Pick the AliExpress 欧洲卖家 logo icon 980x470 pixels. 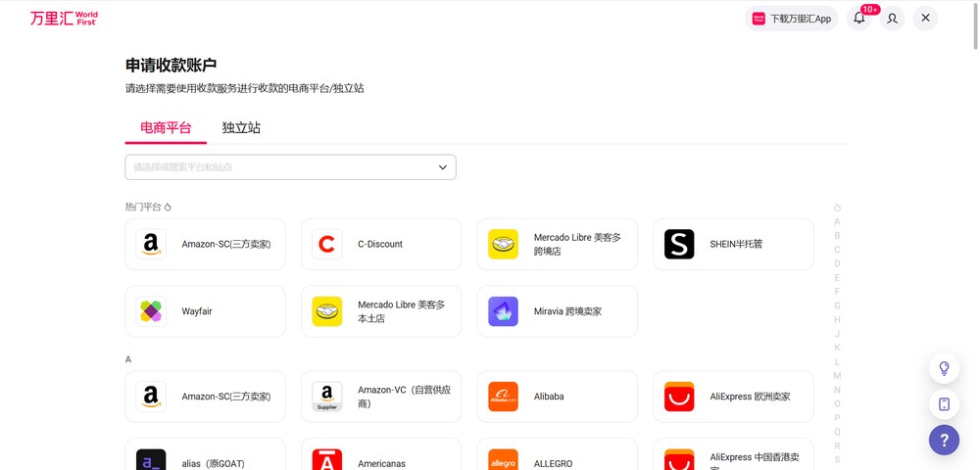pos(679,397)
